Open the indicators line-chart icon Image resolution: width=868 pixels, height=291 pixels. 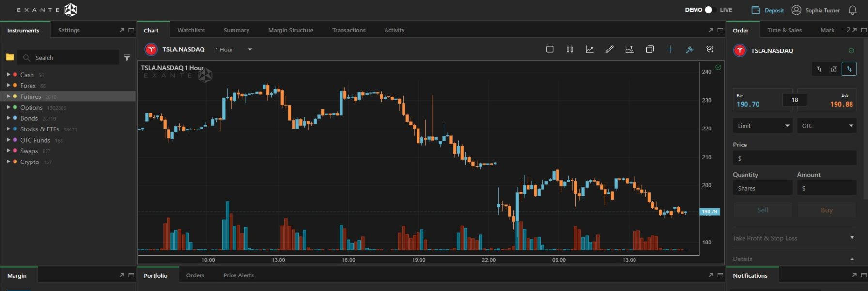589,49
